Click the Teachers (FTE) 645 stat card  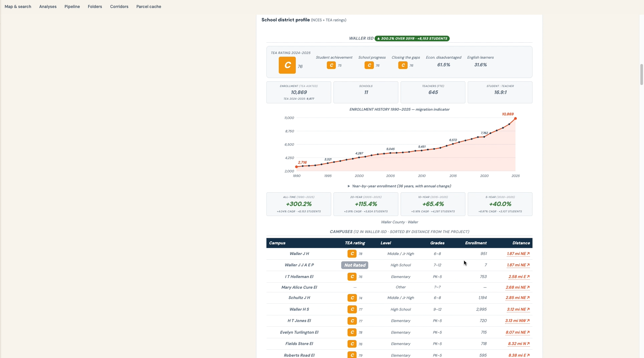point(433,93)
